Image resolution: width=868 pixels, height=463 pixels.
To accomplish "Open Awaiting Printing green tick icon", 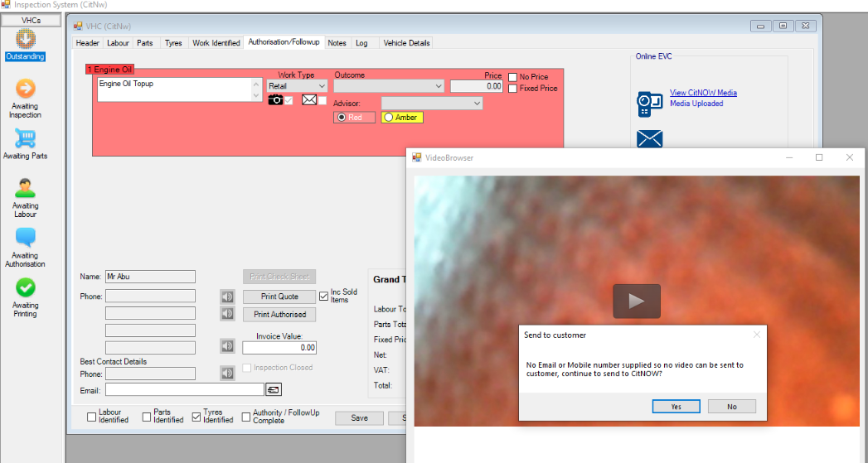I will (x=26, y=287).
